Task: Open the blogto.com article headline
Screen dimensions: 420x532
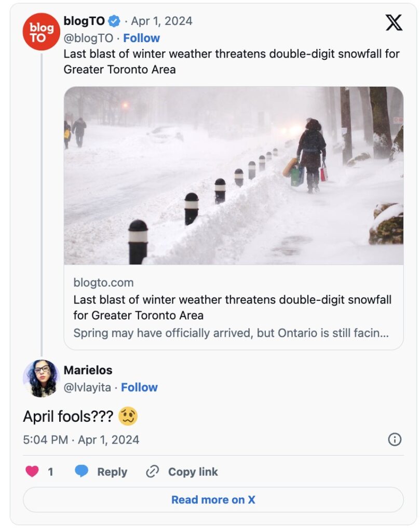Action: tap(232, 308)
